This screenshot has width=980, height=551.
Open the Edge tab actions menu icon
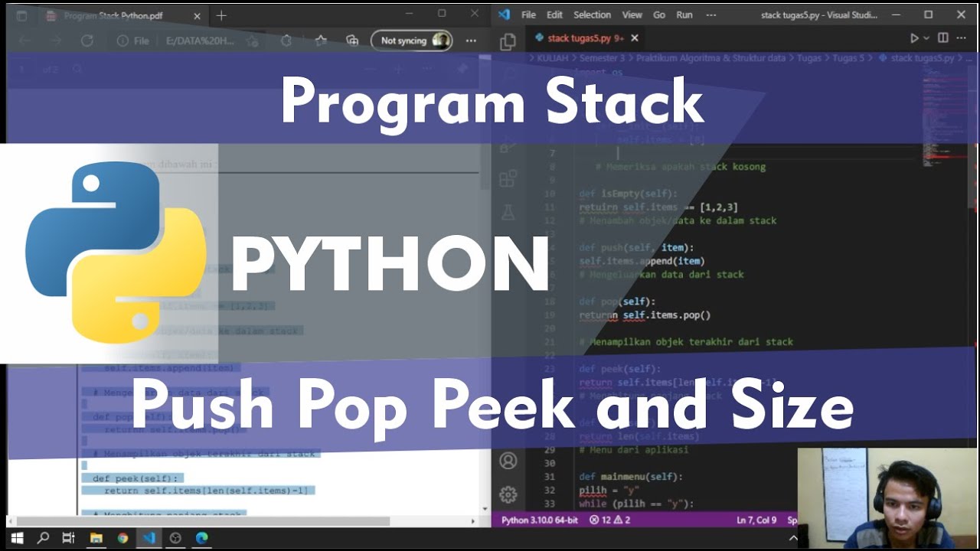[21, 15]
